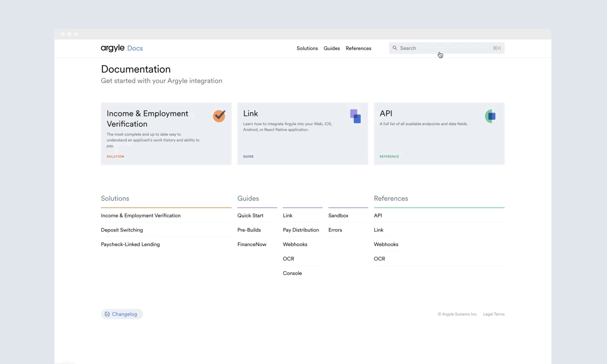The height and width of the screenshot is (364, 607).
Task: Open the Webhooks reference link
Action: coord(386,244)
